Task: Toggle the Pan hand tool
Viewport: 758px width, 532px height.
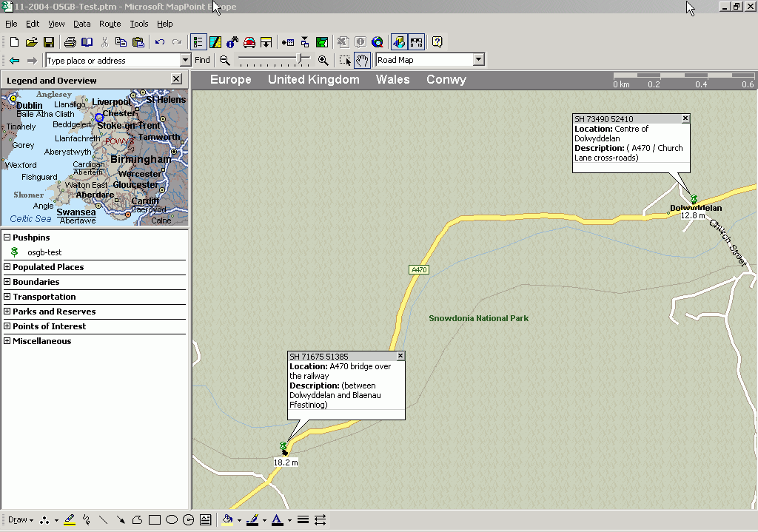Action: (362, 61)
